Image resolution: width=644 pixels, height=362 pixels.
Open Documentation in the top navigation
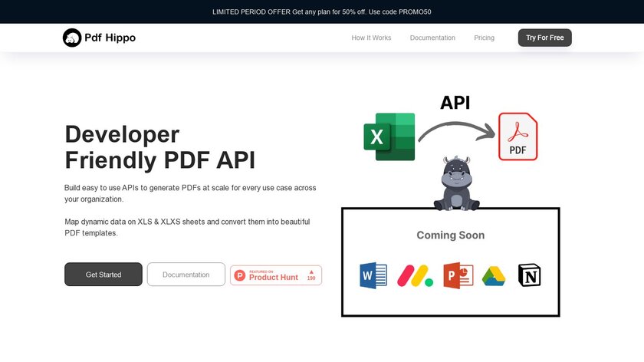432,38
